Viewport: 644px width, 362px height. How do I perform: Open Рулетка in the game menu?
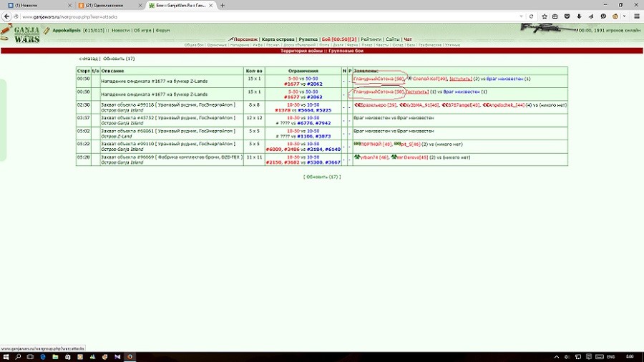click(x=308, y=39)
